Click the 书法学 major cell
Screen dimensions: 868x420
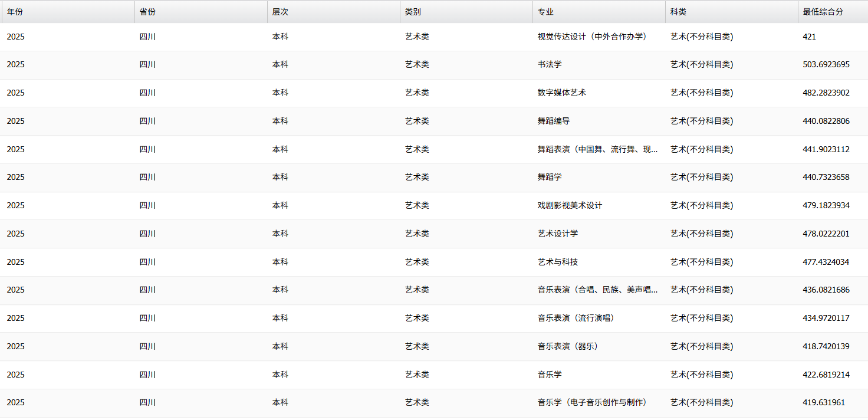(550, 65)
